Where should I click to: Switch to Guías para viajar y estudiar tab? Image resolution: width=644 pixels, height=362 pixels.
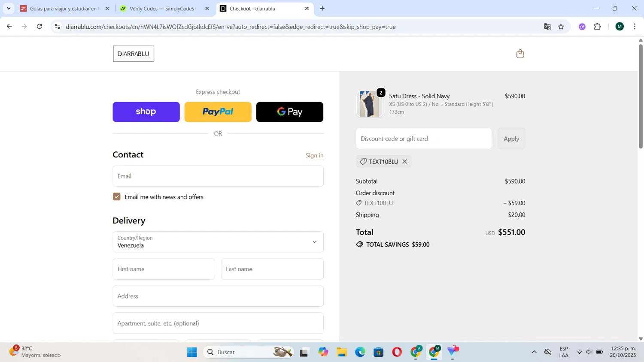coord(65,9)
